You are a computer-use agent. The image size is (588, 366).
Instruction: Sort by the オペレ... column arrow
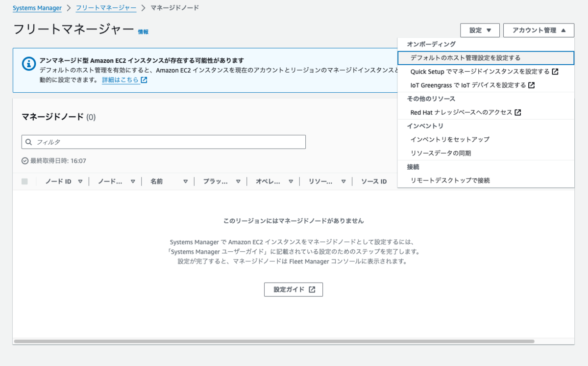click(291, 182)
